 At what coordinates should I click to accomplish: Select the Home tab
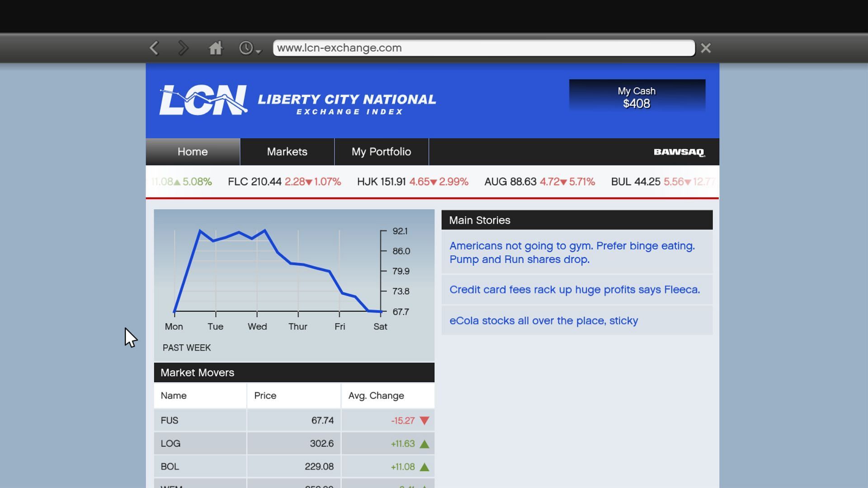pyautogui.click(x=193, y=152)
